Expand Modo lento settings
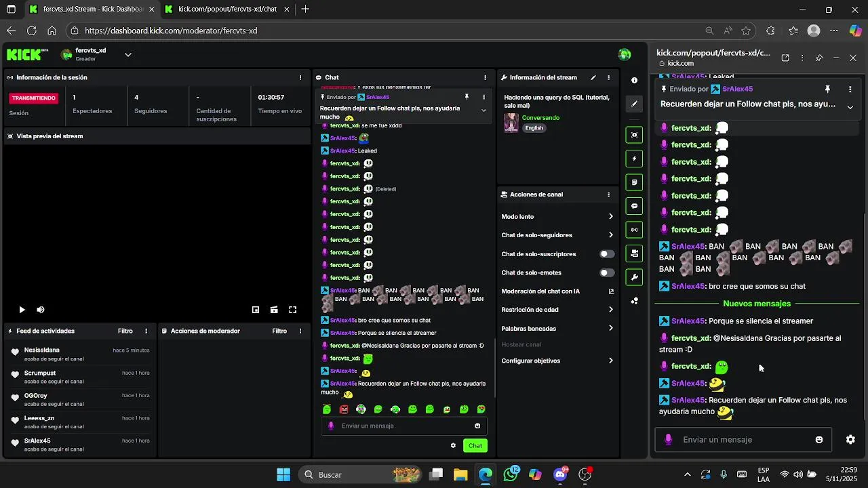 tap(557, 217)
